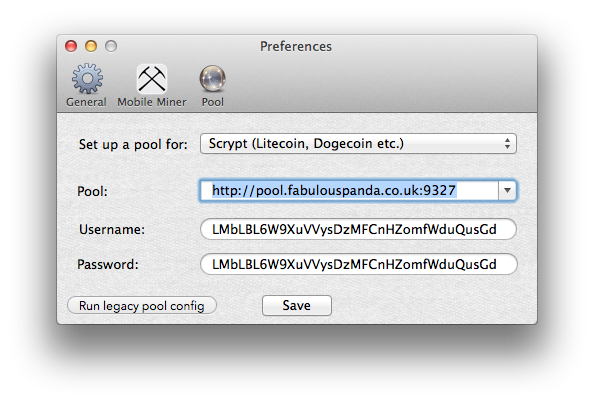594x403 pixels.
Task: Click the "Username:" field label
Action: (x=112, y=230)
